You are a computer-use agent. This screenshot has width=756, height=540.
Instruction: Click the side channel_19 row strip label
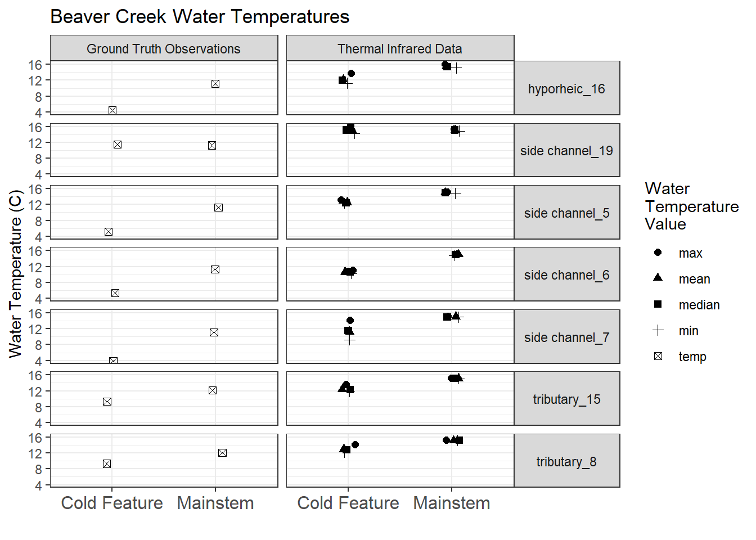pyautogui.click(x=566, y=151)
